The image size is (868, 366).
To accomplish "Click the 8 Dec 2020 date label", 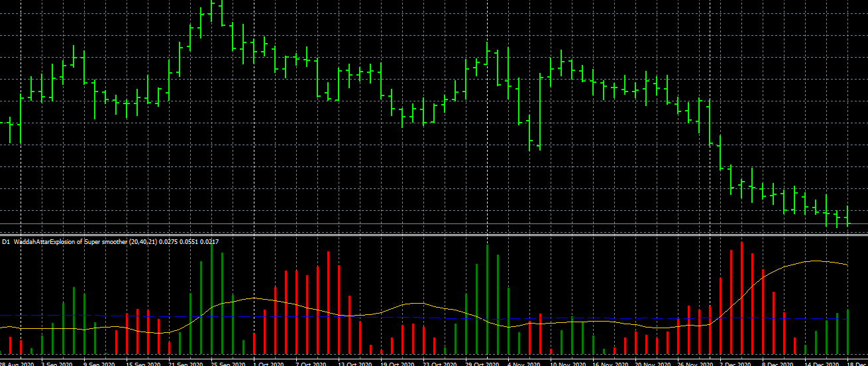I will tap(778, 363).
